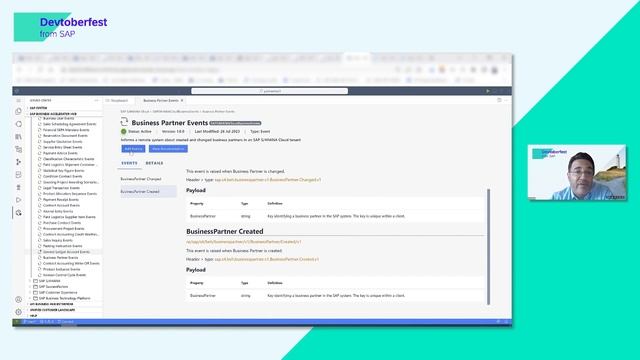
Task: Select BusinessPartner Changed in event list
Action: click(141, 179)
